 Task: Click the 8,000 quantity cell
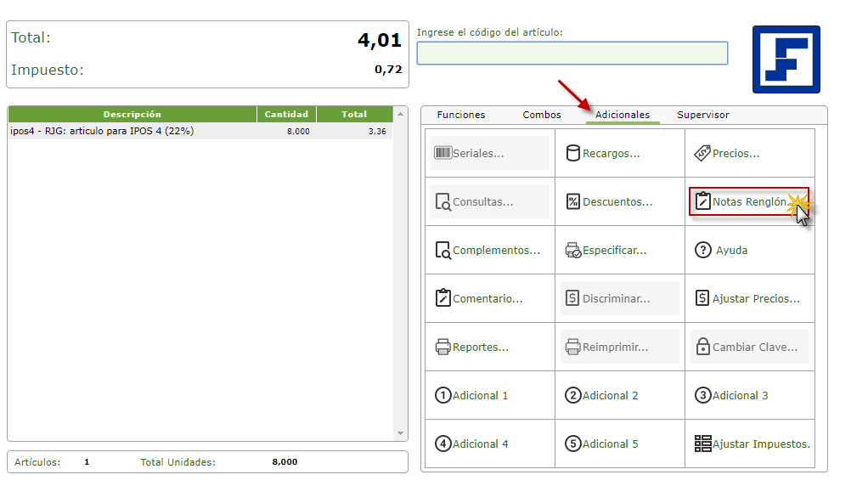(298, 132)
